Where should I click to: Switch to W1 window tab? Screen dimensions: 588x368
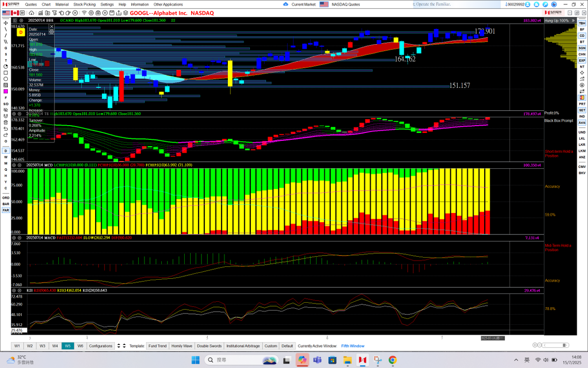tap(17, 346)
